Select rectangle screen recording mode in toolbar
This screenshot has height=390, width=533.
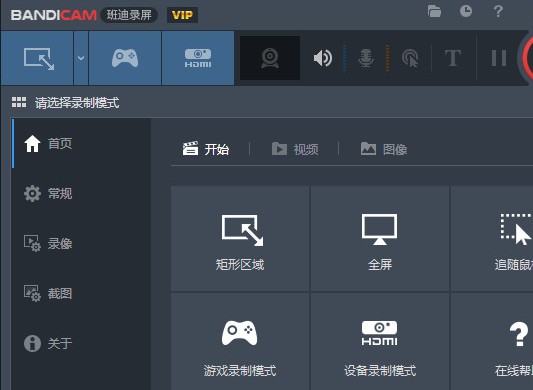(x=37, y=58)
